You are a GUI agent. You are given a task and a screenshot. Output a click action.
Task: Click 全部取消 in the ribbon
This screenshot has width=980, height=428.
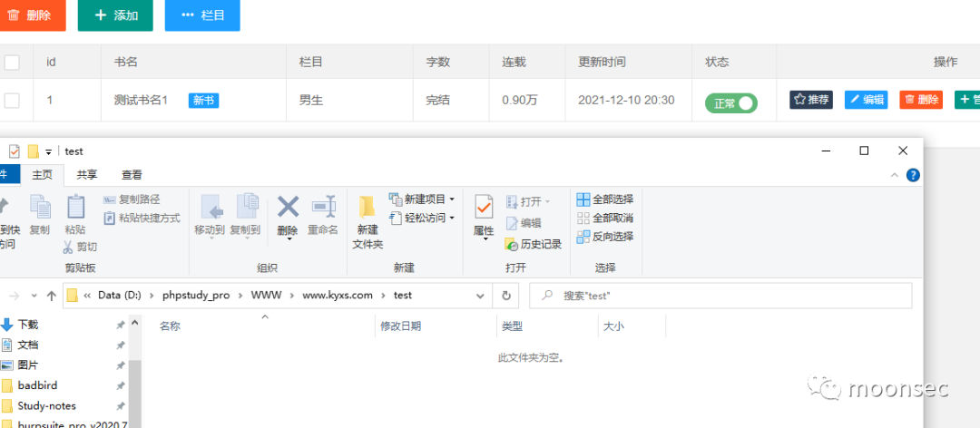605,218
